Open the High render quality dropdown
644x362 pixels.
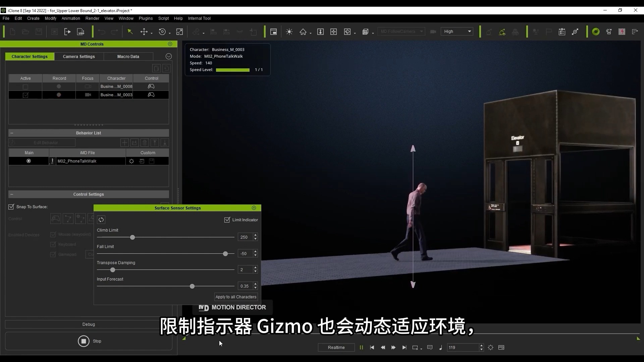click(457, 32)
